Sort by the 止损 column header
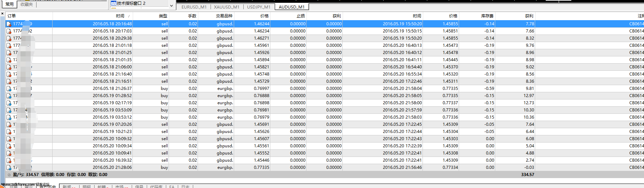 click(288, 16)
